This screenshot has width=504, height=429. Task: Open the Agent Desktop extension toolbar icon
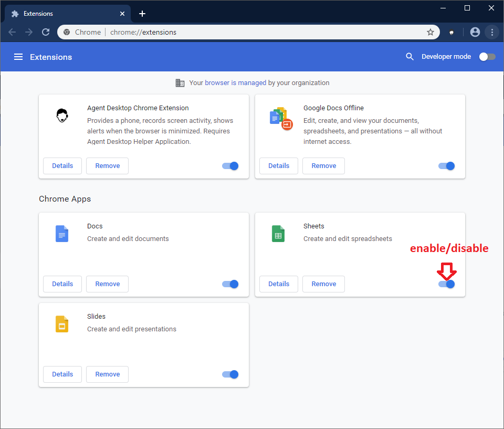[451, 32]
